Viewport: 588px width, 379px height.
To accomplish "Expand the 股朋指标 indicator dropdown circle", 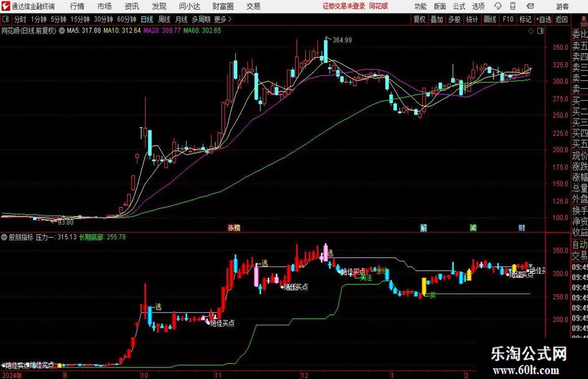I will [4, 237].
